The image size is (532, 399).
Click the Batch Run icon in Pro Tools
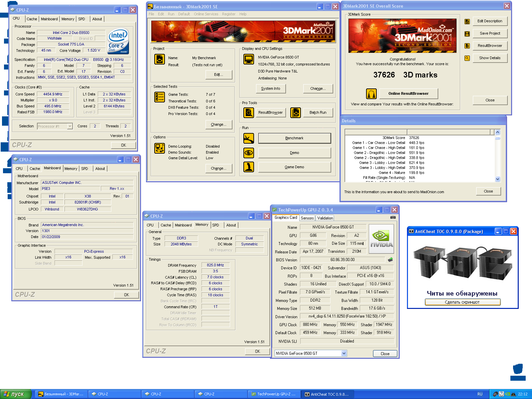tap(296, 113)
